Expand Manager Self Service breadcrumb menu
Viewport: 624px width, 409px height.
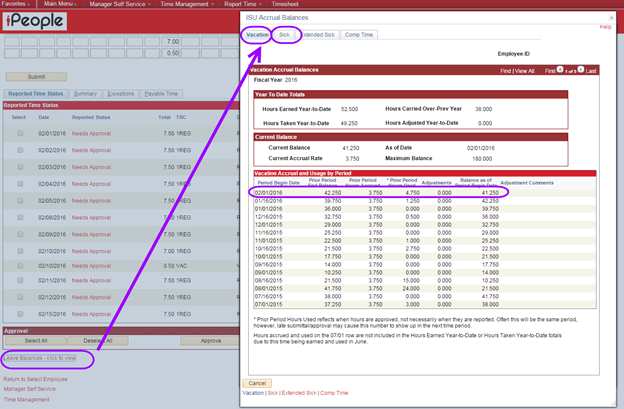pos(120,4)
